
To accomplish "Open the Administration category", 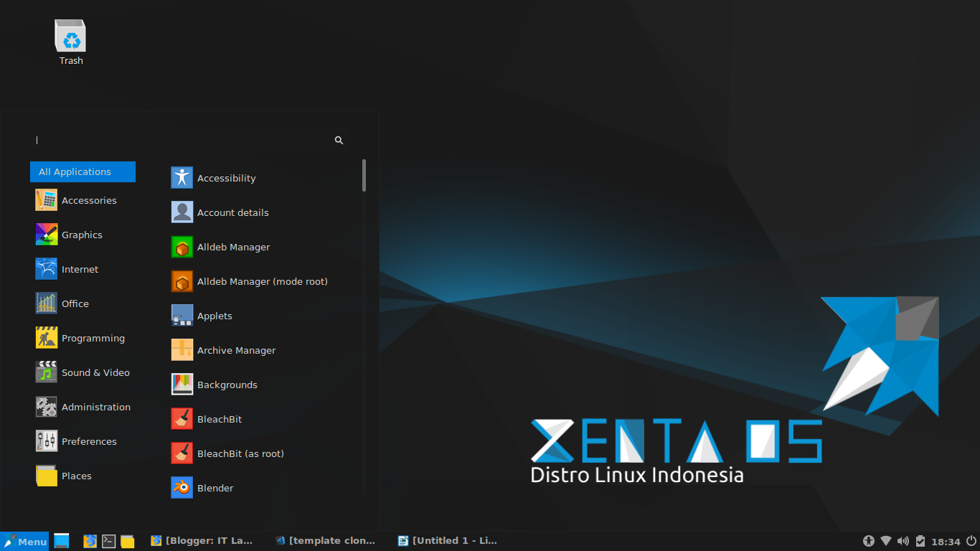I will coord(83,407).
